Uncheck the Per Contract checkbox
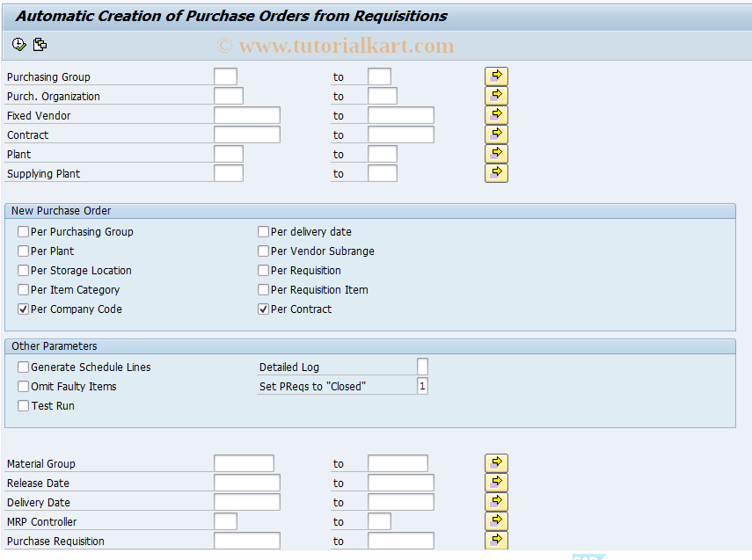This screenshot has width=752, height=560. tap(263, 309)
